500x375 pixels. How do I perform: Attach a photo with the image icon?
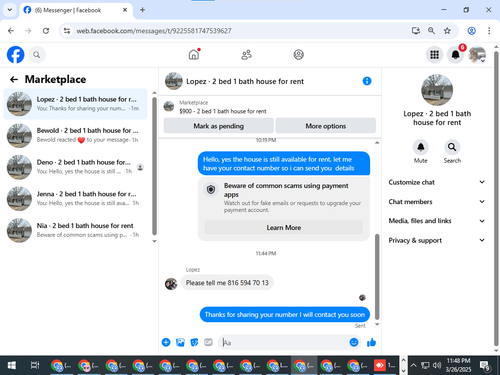pos(180,342)
